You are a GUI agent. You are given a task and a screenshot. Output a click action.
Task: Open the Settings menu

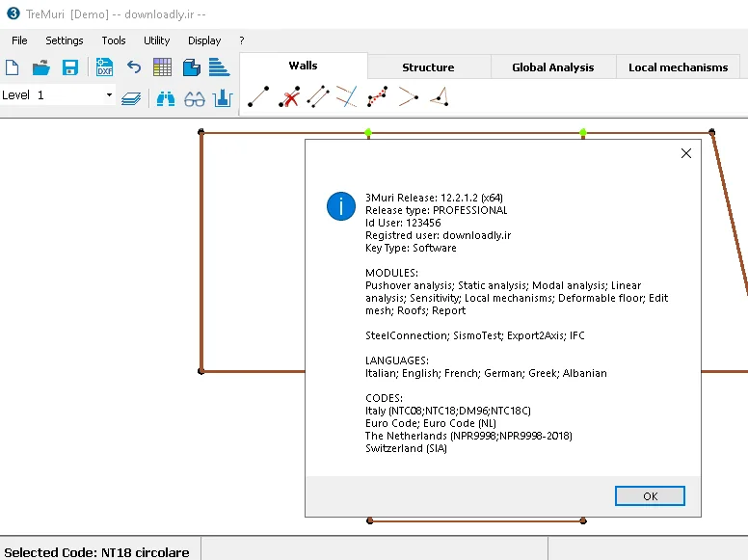coord(65,40)
